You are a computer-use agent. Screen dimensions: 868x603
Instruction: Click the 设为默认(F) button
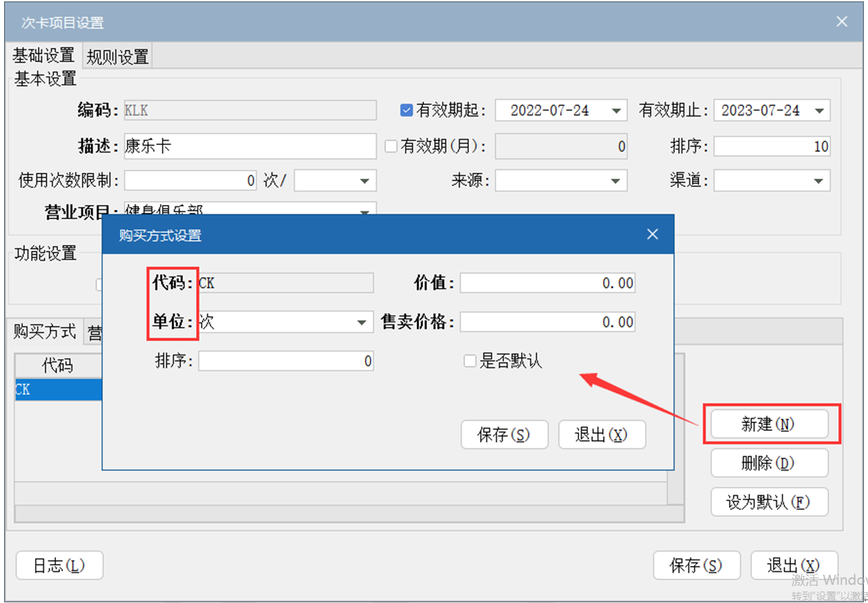tap(769, 502)
